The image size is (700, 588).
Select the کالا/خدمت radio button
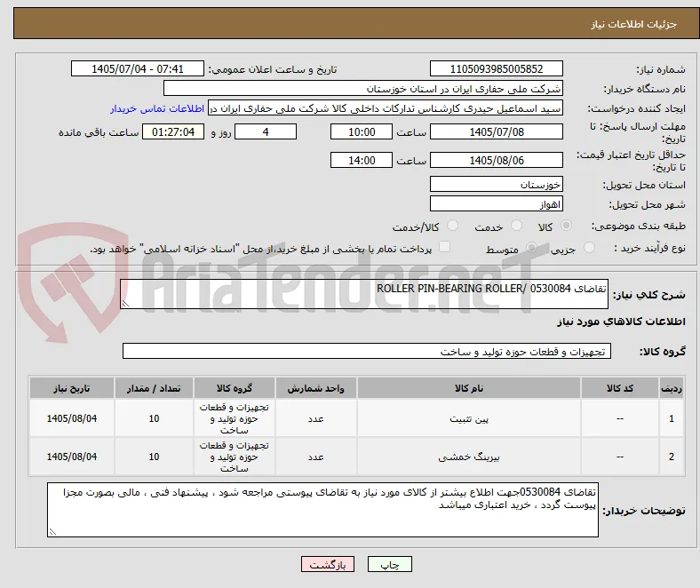pyautogui.click(x=453, y=226)
